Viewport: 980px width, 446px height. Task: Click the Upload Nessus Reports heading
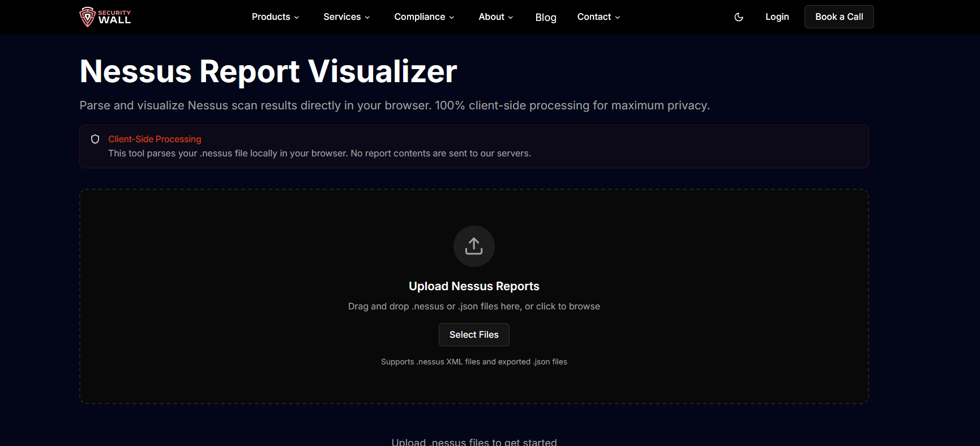coord(474,286)
